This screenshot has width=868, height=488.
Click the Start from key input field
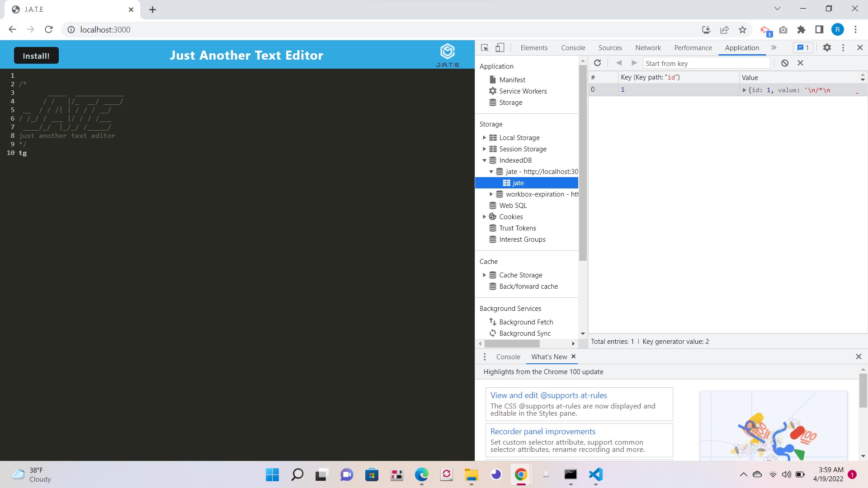705,63
